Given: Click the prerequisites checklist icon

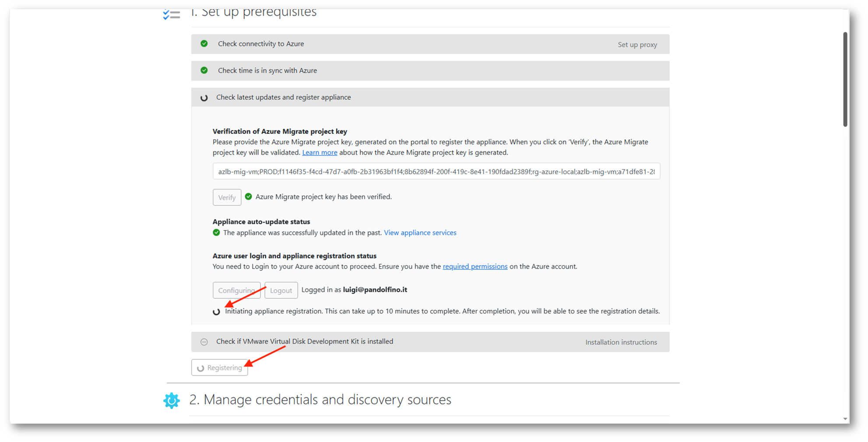Looking at the screenshot, I should coord(171,14).
